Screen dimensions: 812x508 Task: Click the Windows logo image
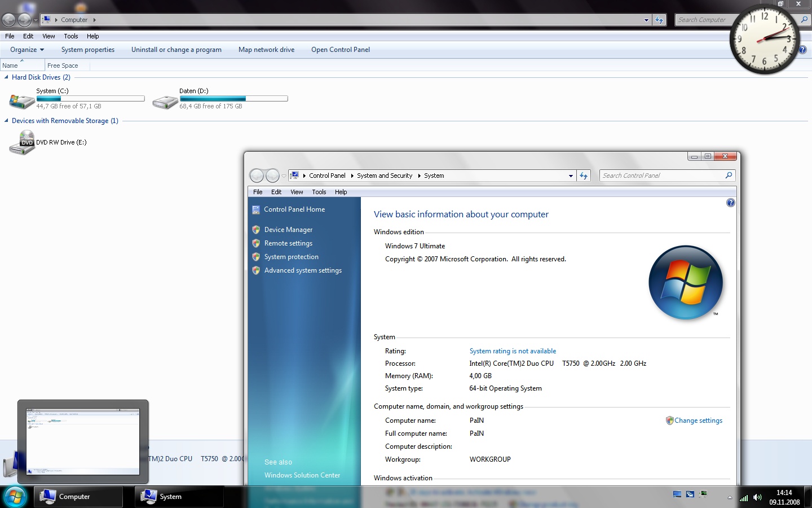(x=686, y=282)
